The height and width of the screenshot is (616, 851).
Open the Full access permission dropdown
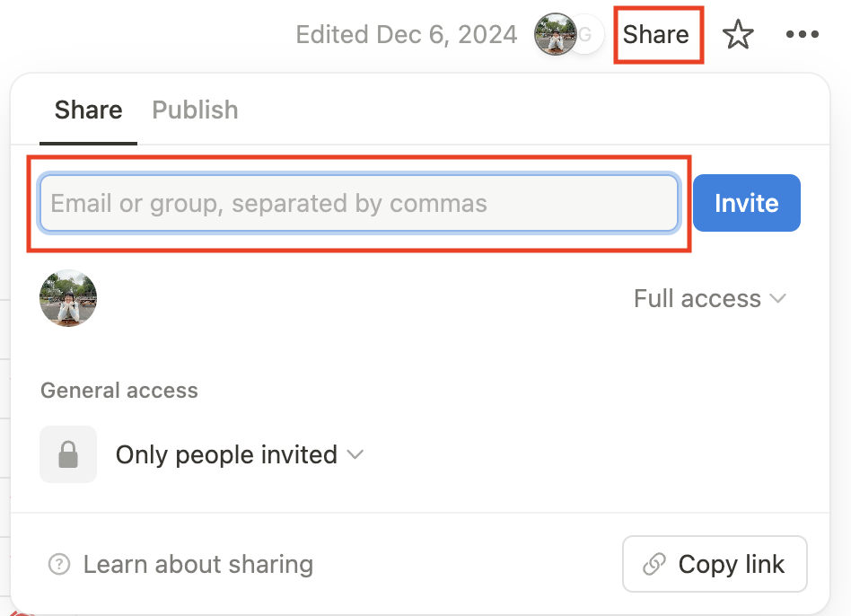(709, 299)
